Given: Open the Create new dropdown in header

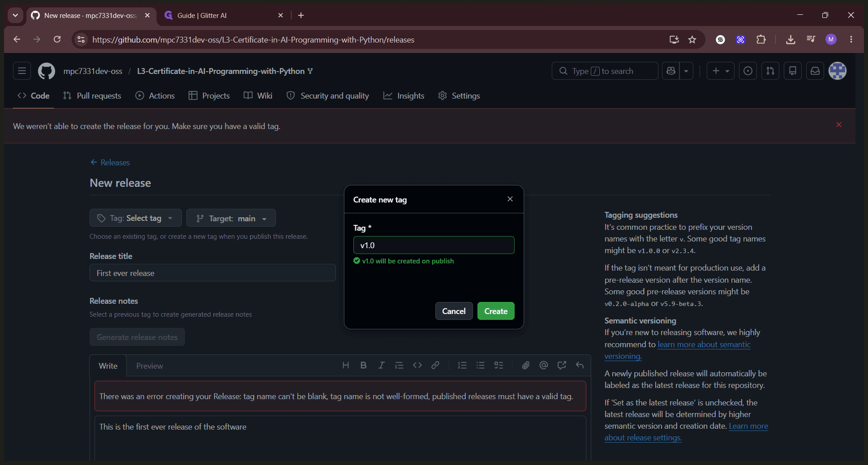Looking at the screenshot, I should [721, 71].
